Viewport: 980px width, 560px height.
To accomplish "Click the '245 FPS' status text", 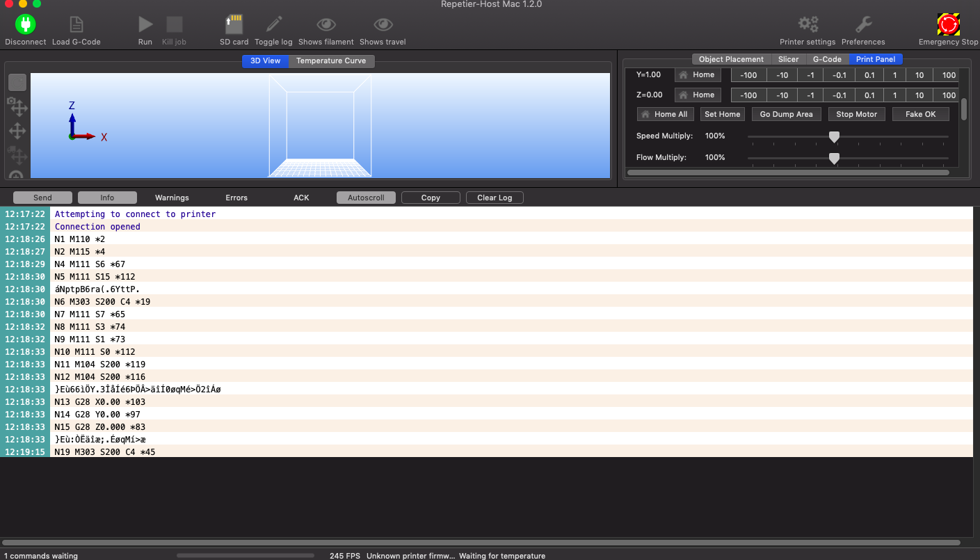I will [345, 556].
